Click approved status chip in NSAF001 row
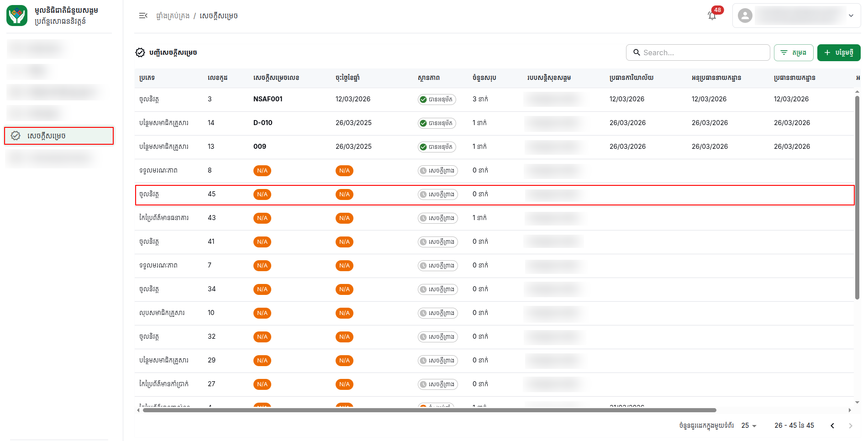The width and height of the screenshot is (868, 441). [x=437, y=100]
